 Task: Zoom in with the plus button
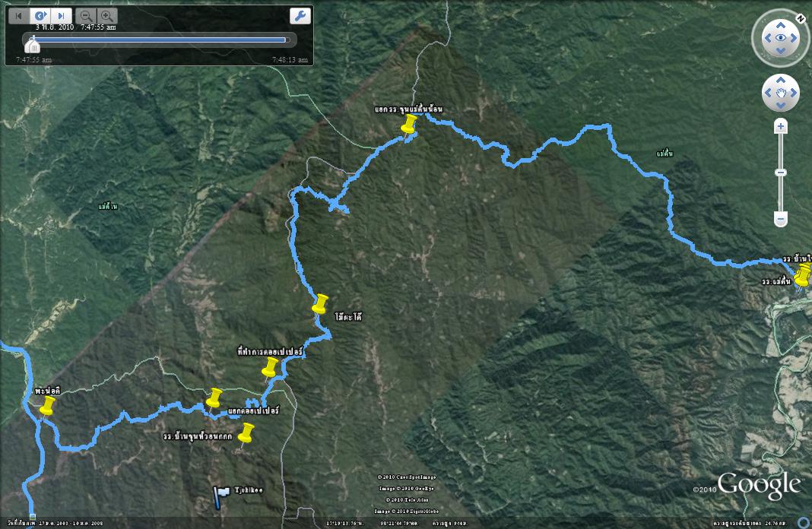coord(780,126)
